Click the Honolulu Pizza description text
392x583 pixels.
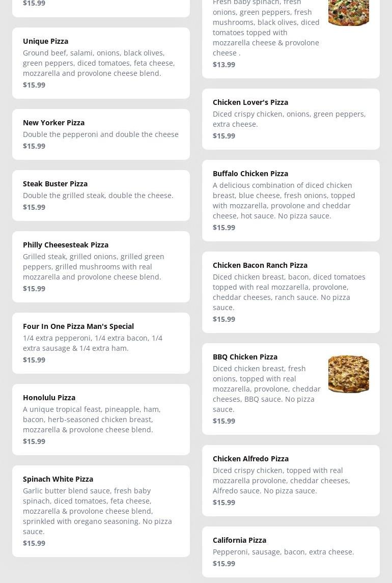(x=92, y=419)
